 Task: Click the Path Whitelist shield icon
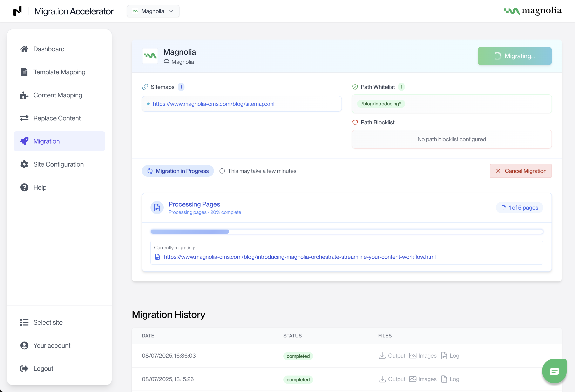(x=355, y=87)
